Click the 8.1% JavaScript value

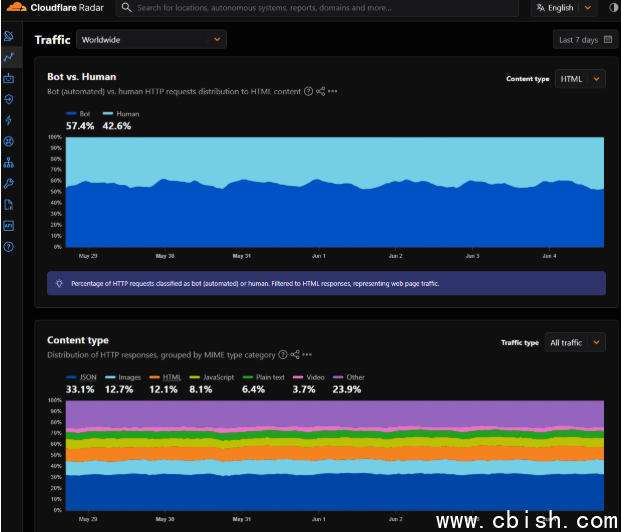(201, 389)
